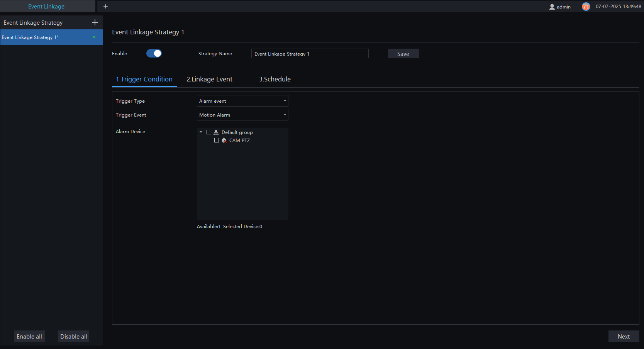Click the Next button
The width and height of the screenshot is (644, 349).
[x=624, y=336]
